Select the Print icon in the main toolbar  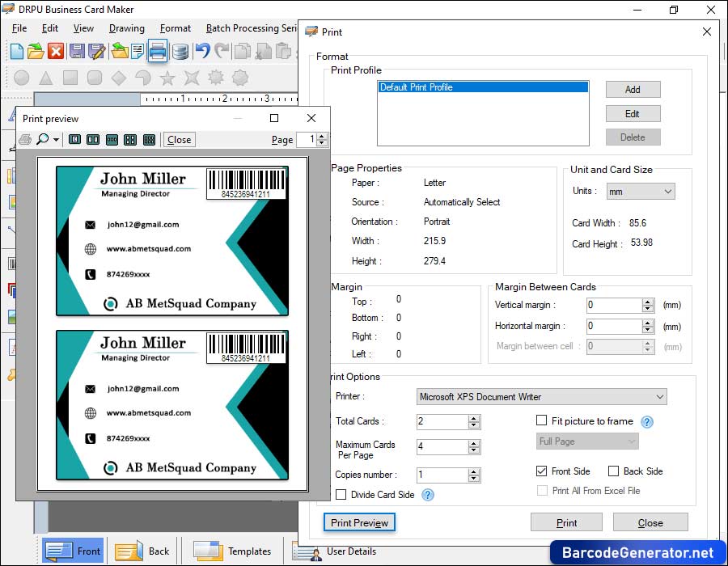pyautogui.click(x=159, y=51)
